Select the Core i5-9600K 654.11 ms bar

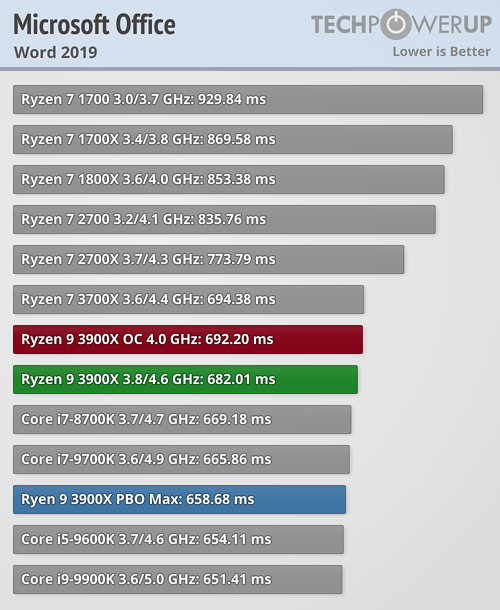pyautogui.click(x=178, y=540)
